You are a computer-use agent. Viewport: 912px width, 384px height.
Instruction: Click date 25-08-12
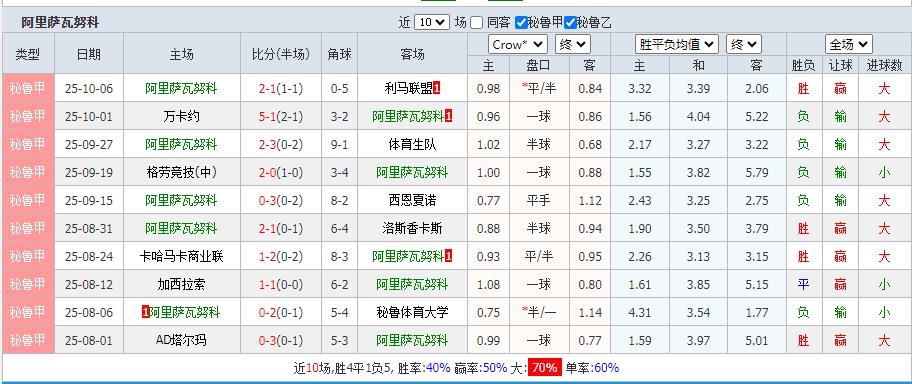pyautogui.click(x=88, y=285)
